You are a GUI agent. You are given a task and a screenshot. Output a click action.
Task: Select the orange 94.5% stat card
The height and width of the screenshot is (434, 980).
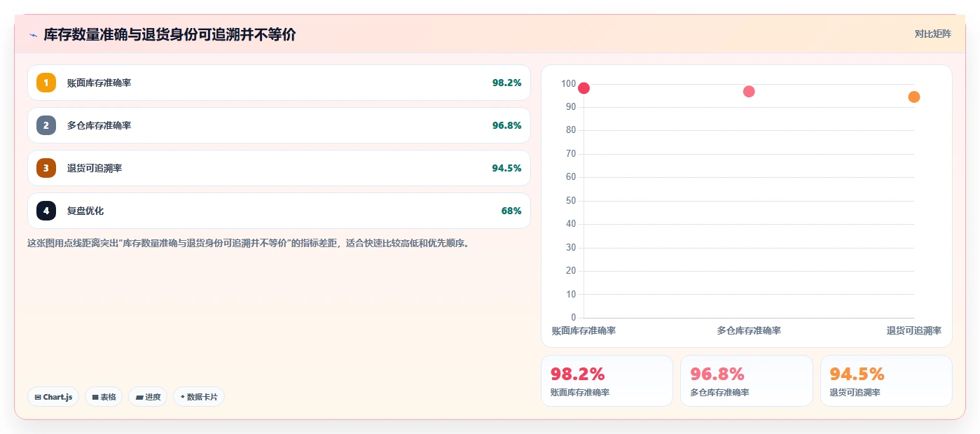[x=886, y=381]
